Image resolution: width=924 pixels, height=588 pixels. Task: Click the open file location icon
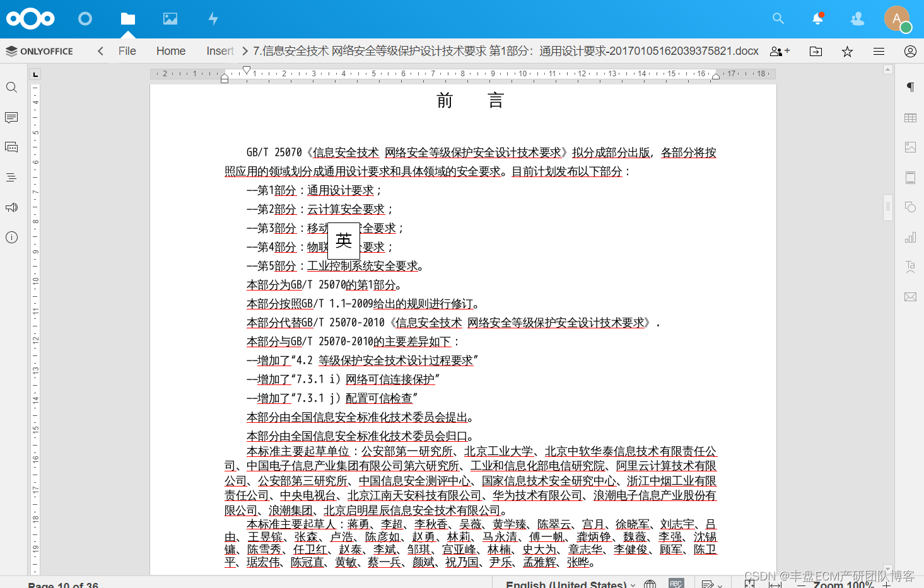(816, 51)
